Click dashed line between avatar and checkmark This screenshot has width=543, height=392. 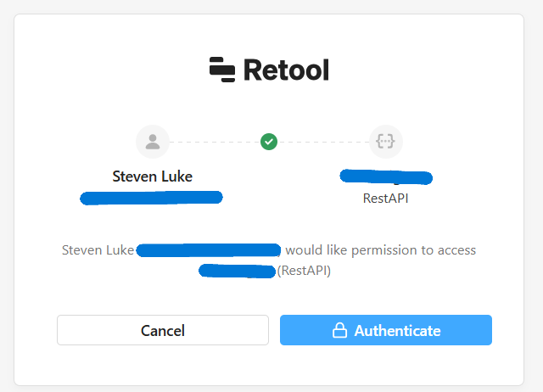coord(215,142)
